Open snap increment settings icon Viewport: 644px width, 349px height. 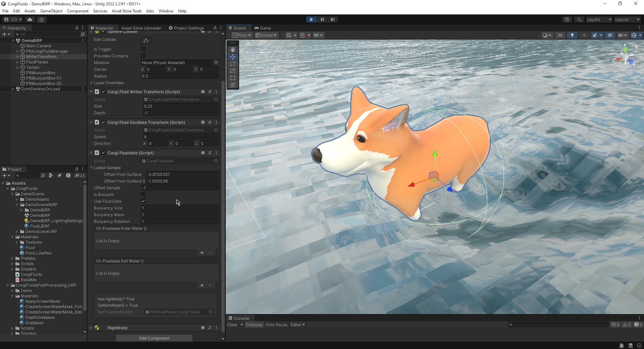(316, 35)
